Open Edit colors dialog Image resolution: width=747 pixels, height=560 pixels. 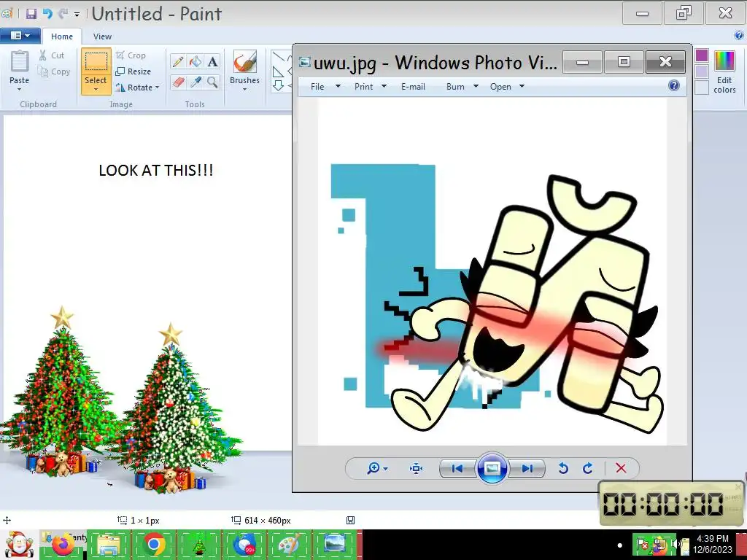724,71
